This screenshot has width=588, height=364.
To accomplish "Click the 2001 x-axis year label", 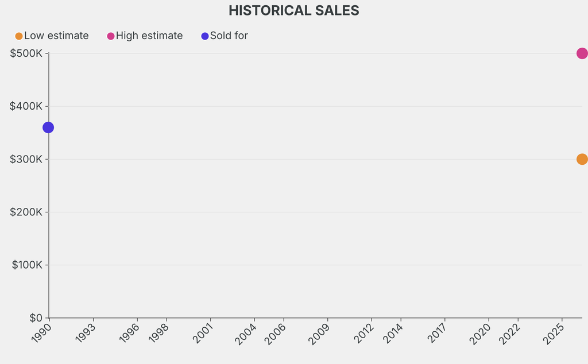I will pos(203,333).
